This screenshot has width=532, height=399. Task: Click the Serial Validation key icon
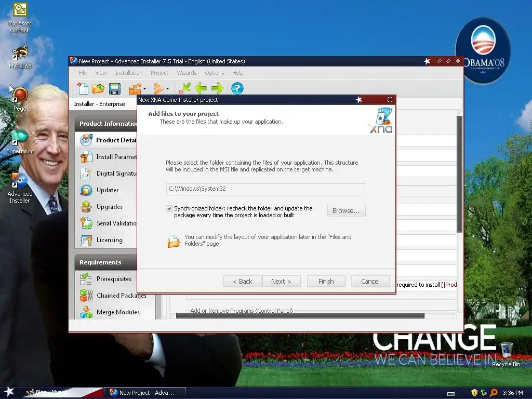(86, 223)
